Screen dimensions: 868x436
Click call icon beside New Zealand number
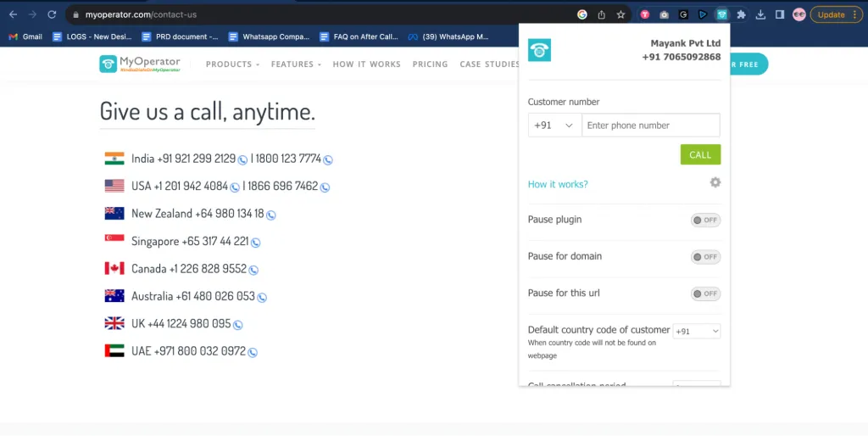click(270, 215)
